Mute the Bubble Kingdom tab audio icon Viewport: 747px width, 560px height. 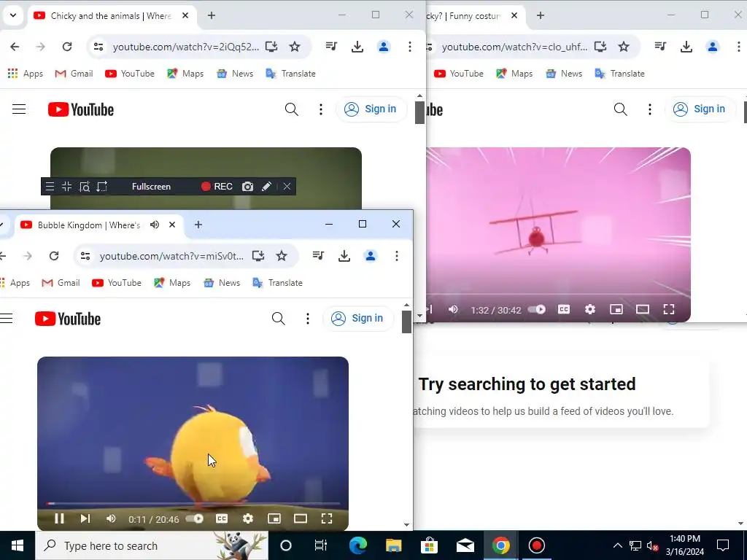155,225
